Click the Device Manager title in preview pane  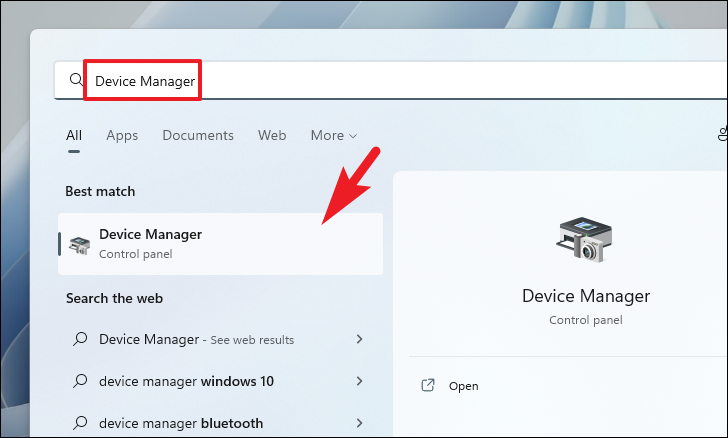(x=586, y=296)
